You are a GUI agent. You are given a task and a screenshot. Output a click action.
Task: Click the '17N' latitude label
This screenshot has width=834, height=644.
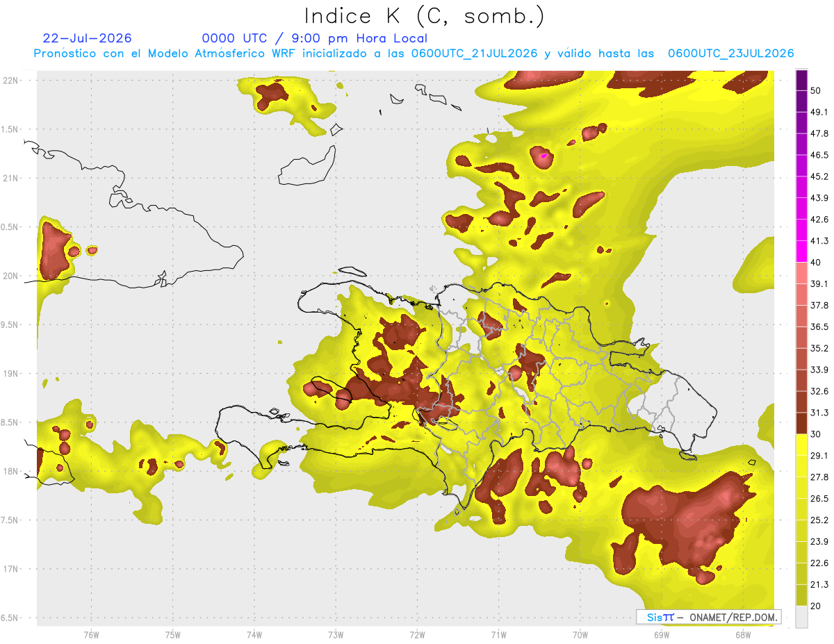(11, 569)
